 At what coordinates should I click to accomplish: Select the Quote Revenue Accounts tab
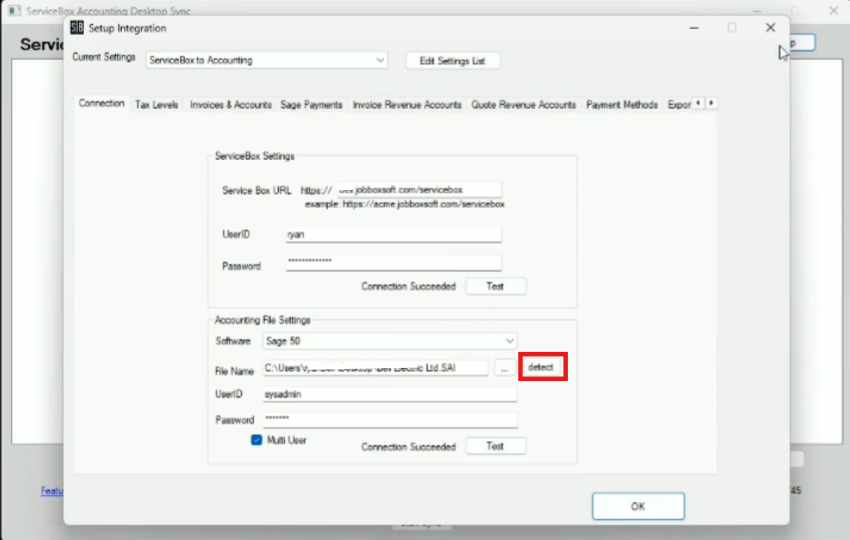click(523, 105)
